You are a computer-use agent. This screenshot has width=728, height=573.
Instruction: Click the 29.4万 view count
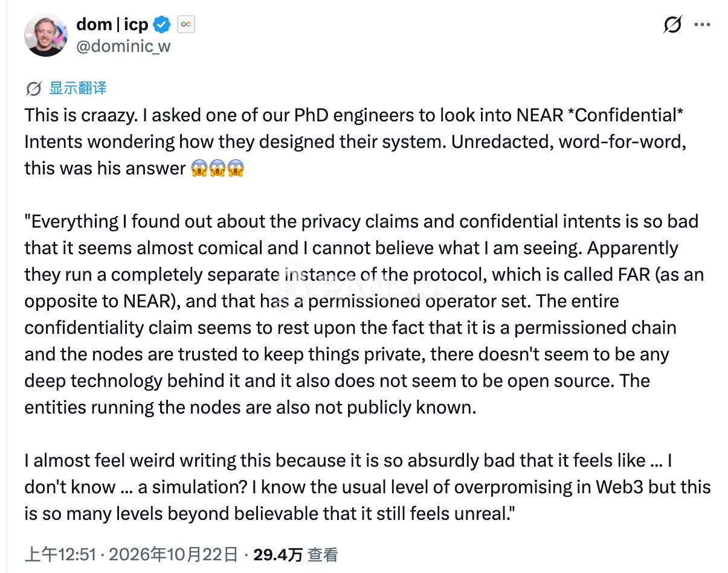278,554
